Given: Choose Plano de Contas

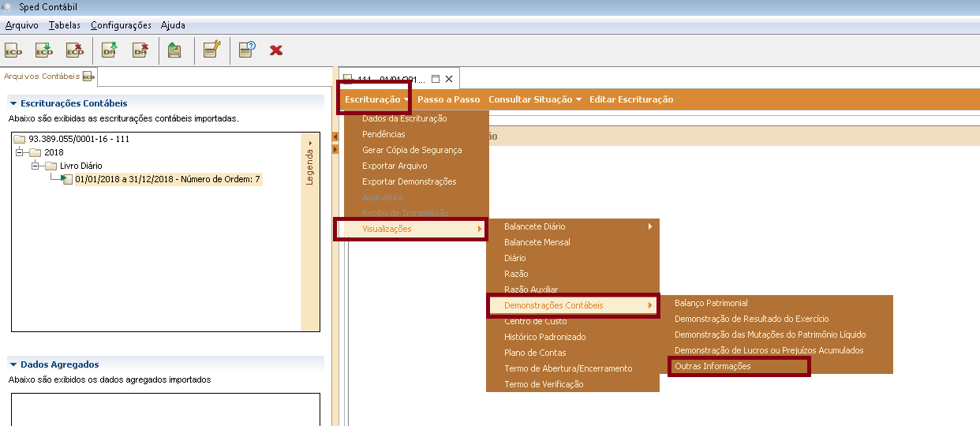Looking at the screenshot, I should pyautogui.click(x=573, y=353).
